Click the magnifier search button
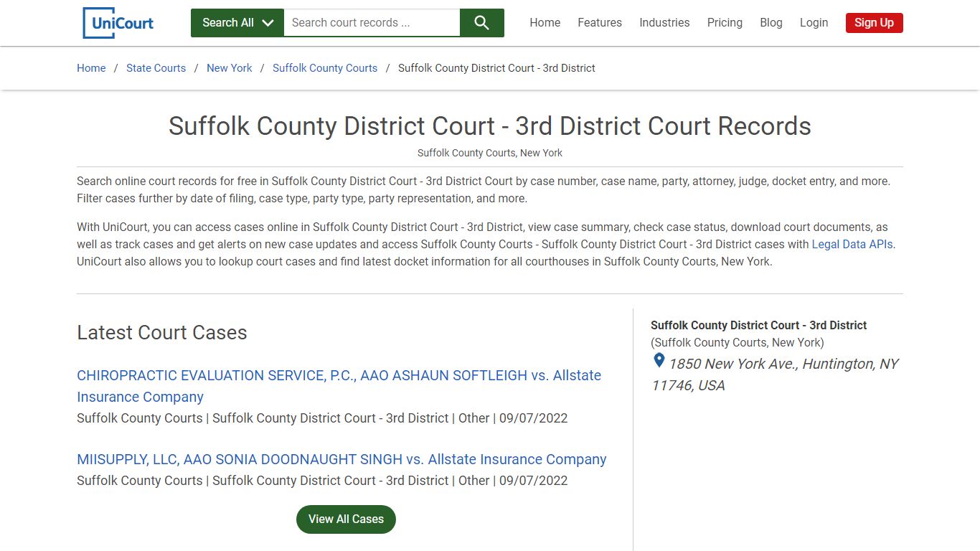The height and width of the screenshot is (551, 980). tap(482, 23)
